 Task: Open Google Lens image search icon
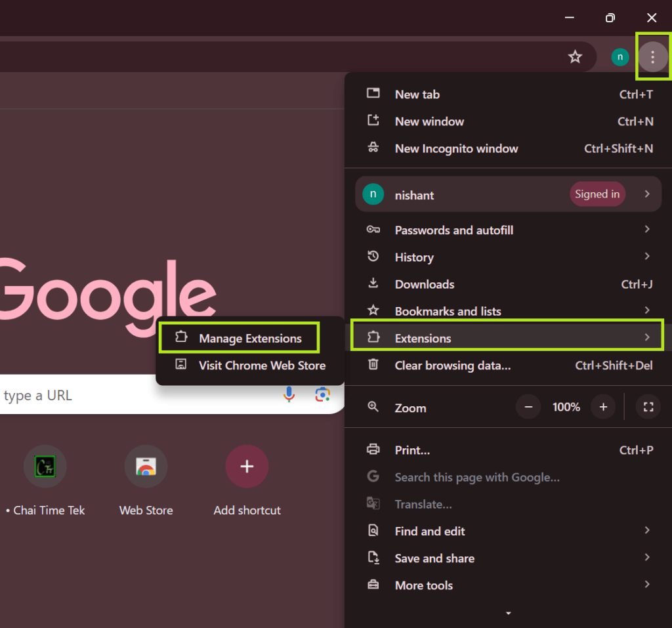coord(322,394)
